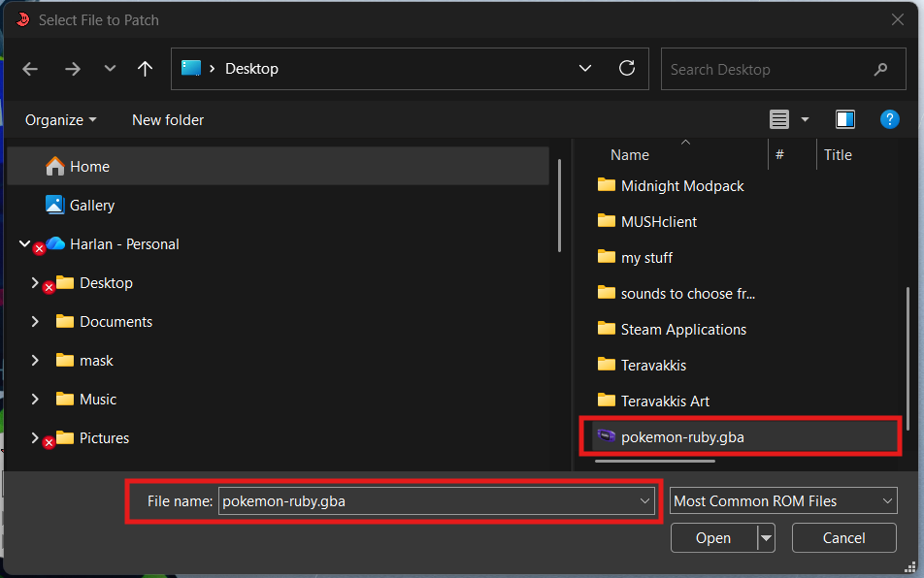Go up one folder level
The image size is (924, 578).
[145, 69]
